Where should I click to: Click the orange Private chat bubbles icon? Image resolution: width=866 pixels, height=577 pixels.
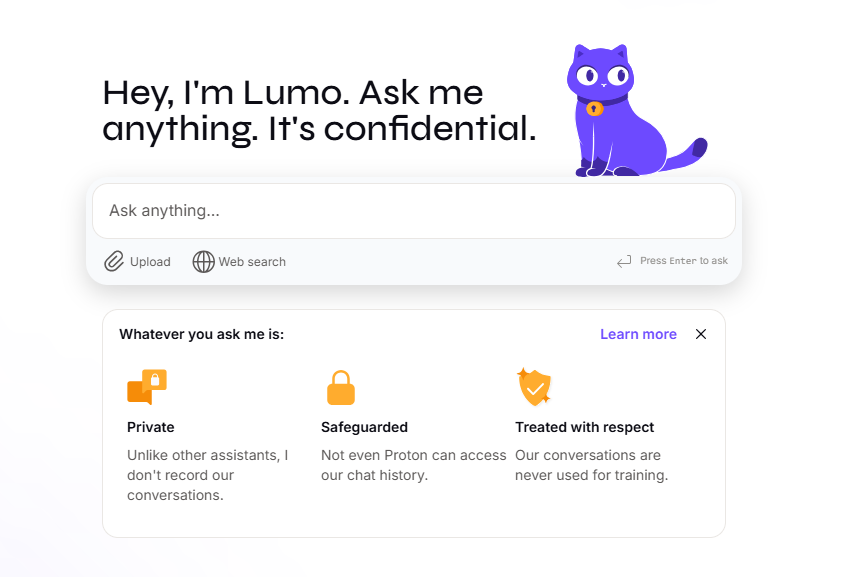[x=147, y=387]
